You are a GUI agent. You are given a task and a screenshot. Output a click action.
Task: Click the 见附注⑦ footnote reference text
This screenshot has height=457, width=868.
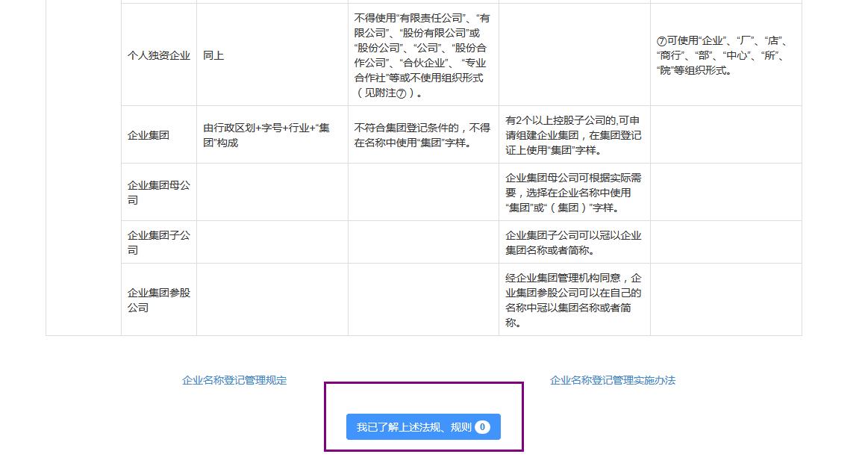coord(388,93)
